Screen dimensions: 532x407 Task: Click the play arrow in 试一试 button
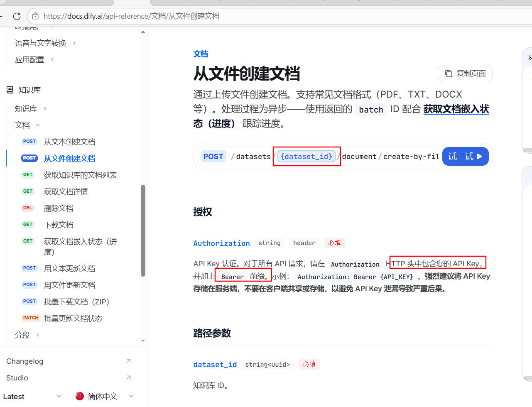(480, 157)
